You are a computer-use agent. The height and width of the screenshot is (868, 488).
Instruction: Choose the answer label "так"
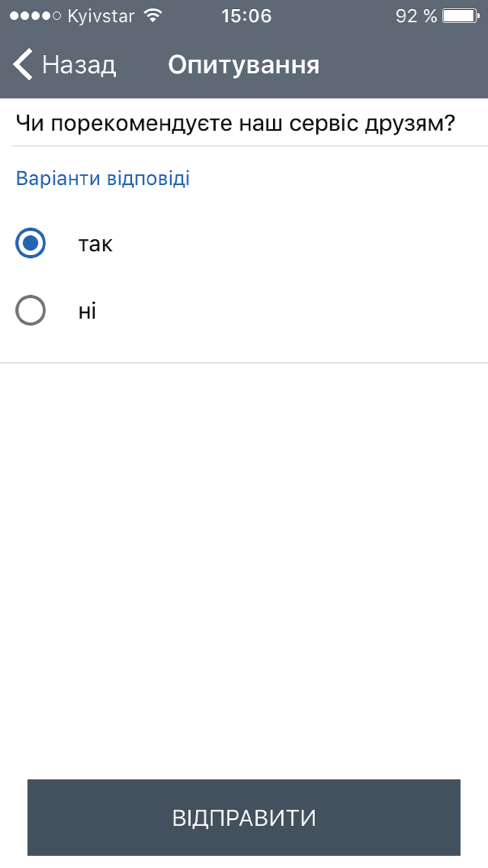point(95,244)
